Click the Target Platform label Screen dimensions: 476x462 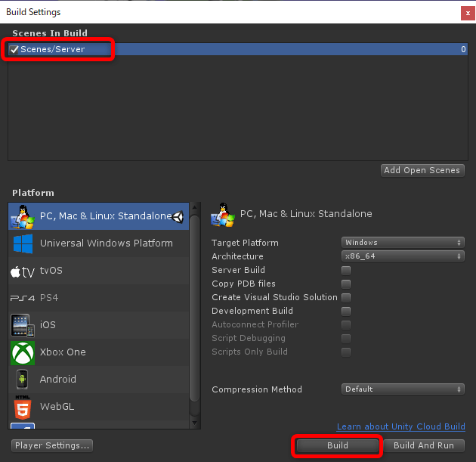(x=245, y=243)
